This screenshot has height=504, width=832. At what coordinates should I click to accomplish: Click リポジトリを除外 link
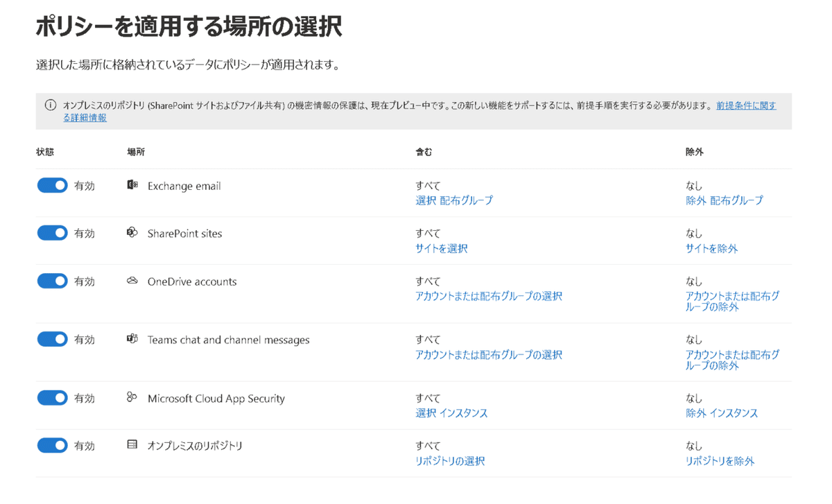click(x=720, y=460)
